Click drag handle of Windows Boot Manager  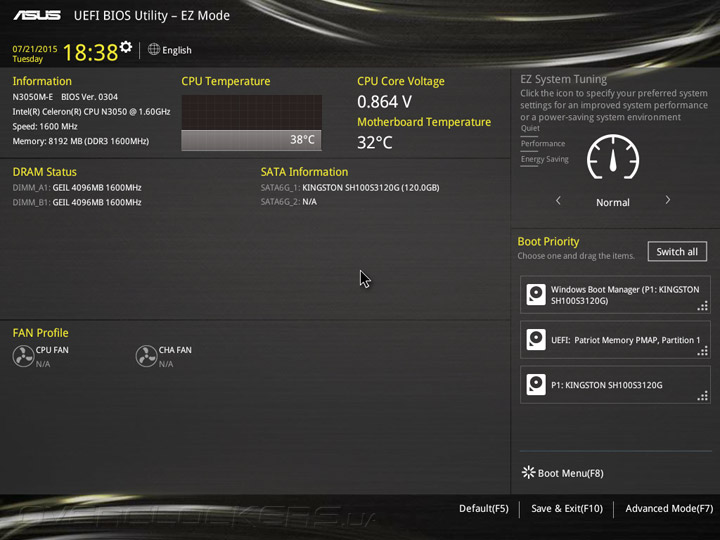click(x=703, y=306)
